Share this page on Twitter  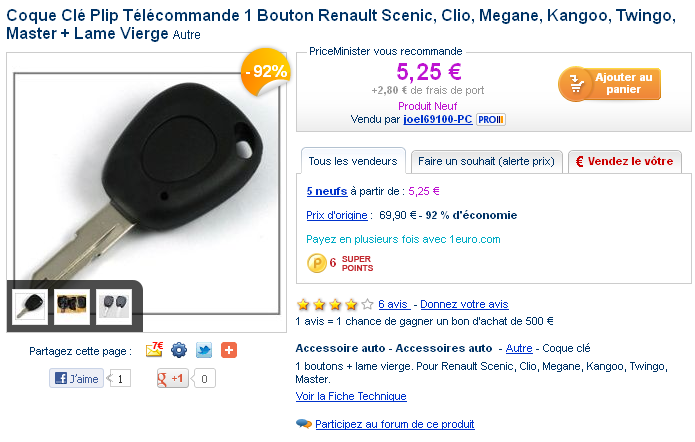(x=204, y=350)
